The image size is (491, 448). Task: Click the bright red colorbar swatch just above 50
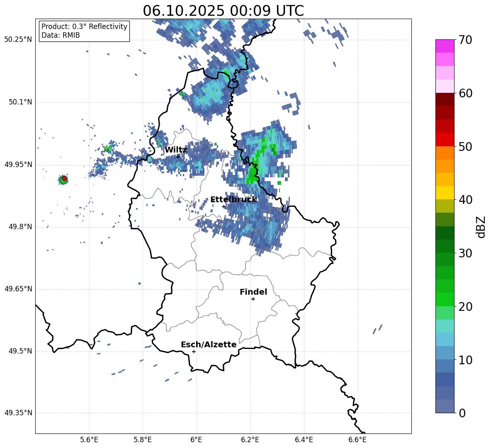[445, 140]
